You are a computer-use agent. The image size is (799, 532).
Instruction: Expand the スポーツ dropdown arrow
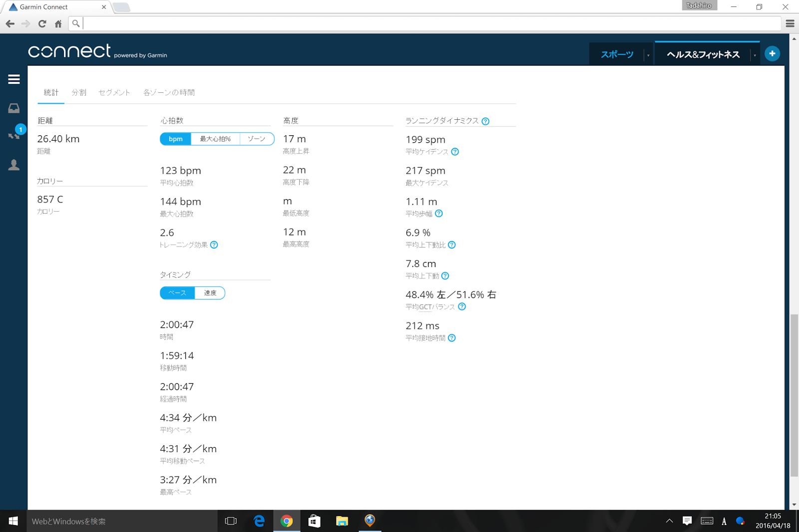(x=648, y=55)
